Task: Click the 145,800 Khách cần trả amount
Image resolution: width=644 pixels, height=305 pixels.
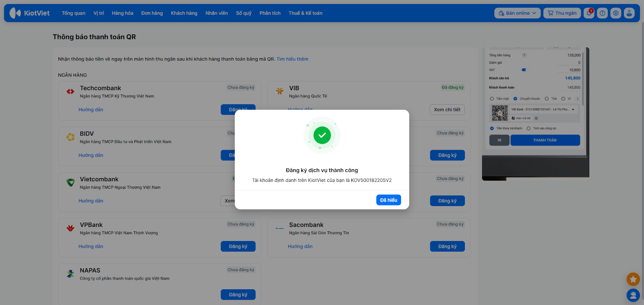Action: (572, 78)
